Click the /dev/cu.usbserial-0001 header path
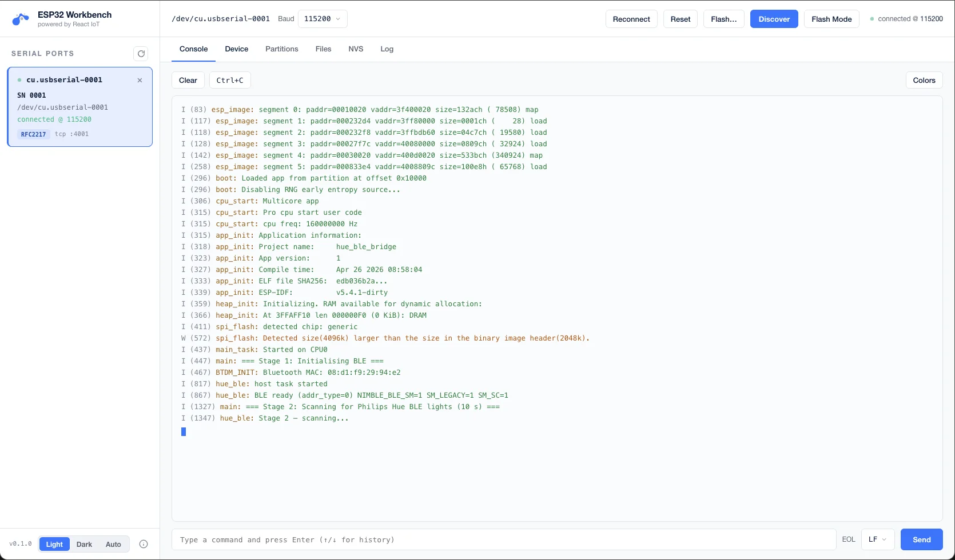The width and height of the screenshot is (955, 560). 221,19
